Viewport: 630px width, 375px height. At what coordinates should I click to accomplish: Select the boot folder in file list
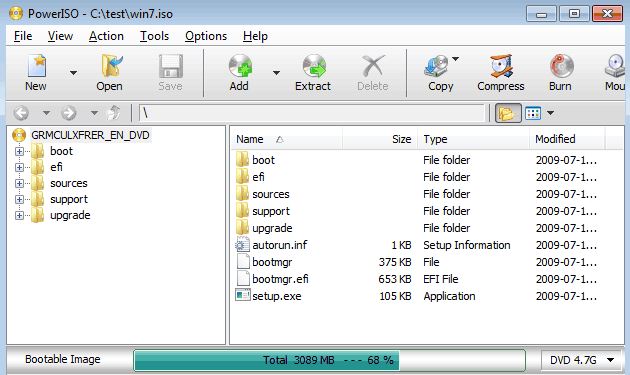point(263,160)
